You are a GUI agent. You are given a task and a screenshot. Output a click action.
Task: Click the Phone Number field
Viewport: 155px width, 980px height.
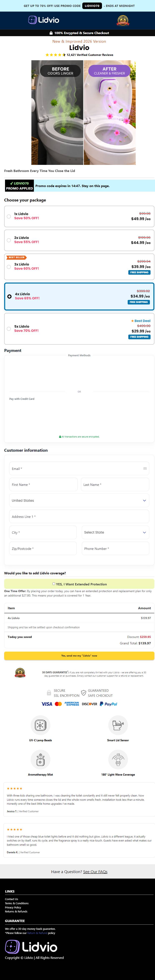tap(116, 549)
